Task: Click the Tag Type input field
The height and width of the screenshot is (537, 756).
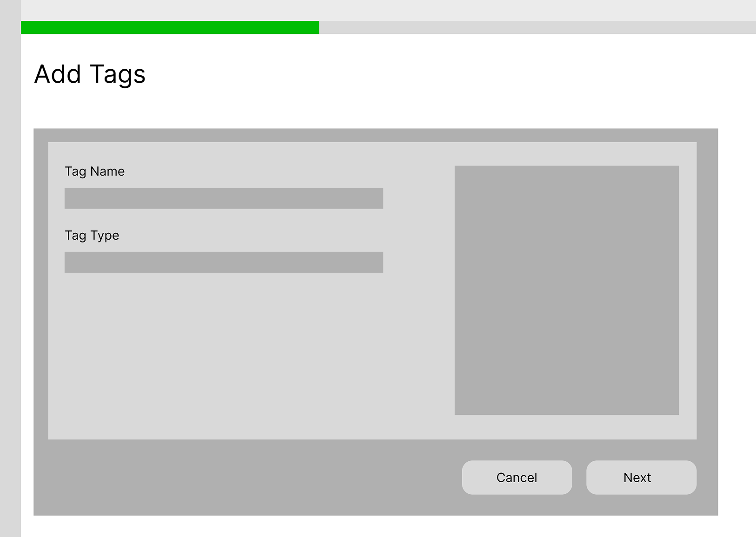Action: pyautogui.click(x=224, y=262)
